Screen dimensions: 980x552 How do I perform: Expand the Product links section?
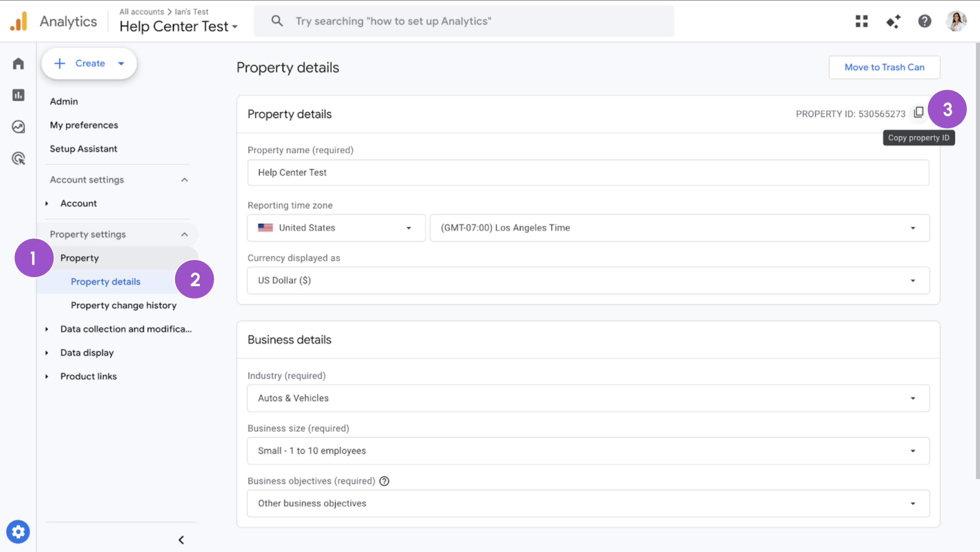pyautogui.click(x=47, y=377)
